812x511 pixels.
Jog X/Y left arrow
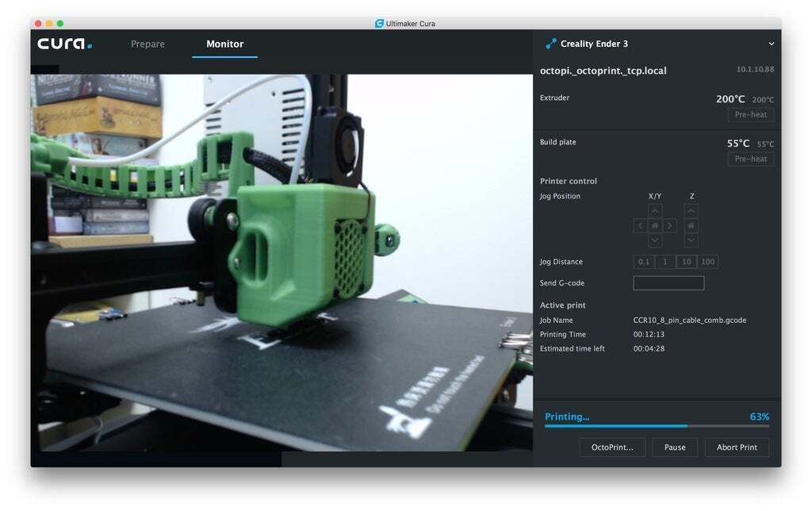point(641,225)
